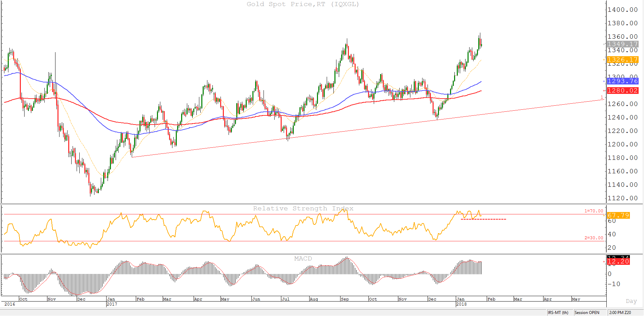This screenshot has width=644, height=316.
Task: Click the 2016 year label on time axis
Action: click(x=10, y=304)
